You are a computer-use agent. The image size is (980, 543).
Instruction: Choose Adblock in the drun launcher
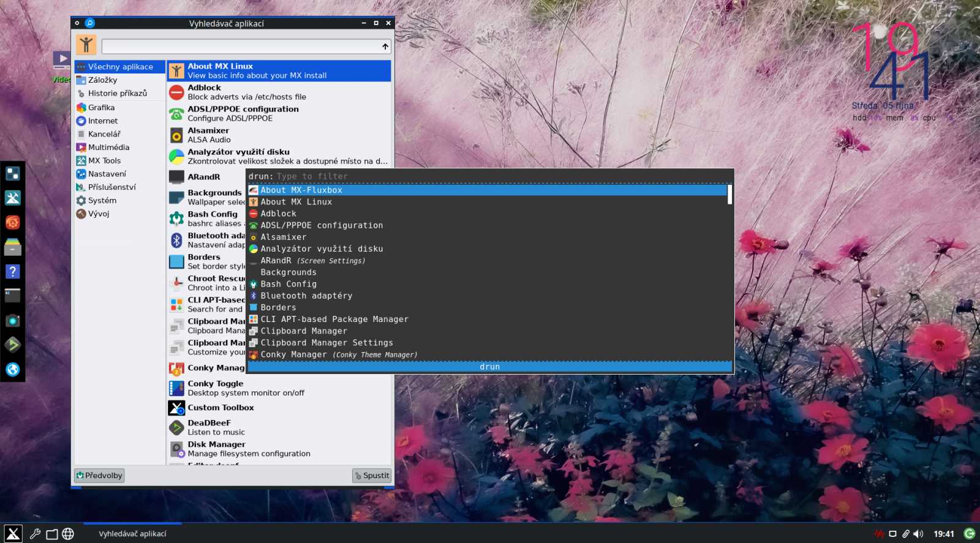[x=488, y=214]
